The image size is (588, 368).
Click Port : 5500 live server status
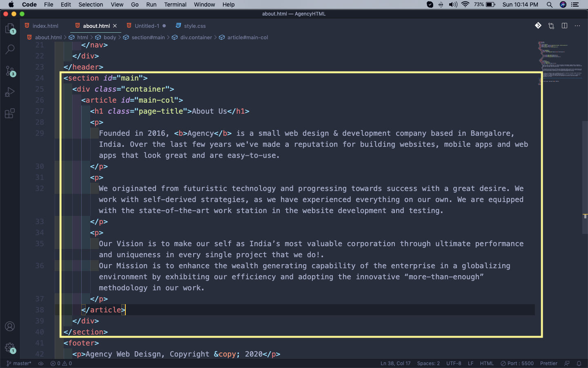click(x=517, y=363)
